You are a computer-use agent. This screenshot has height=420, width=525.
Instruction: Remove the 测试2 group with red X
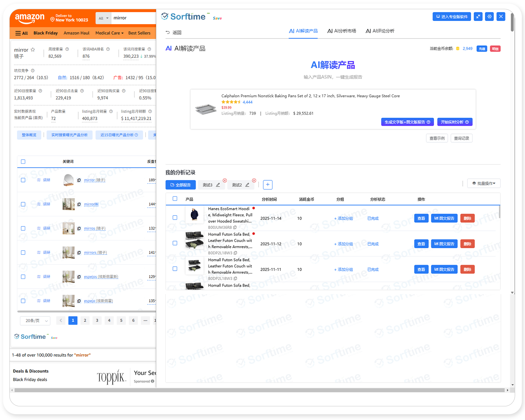(254, 180)
